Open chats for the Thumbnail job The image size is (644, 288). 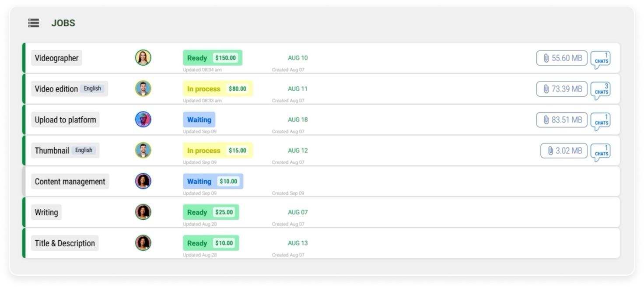600,152
